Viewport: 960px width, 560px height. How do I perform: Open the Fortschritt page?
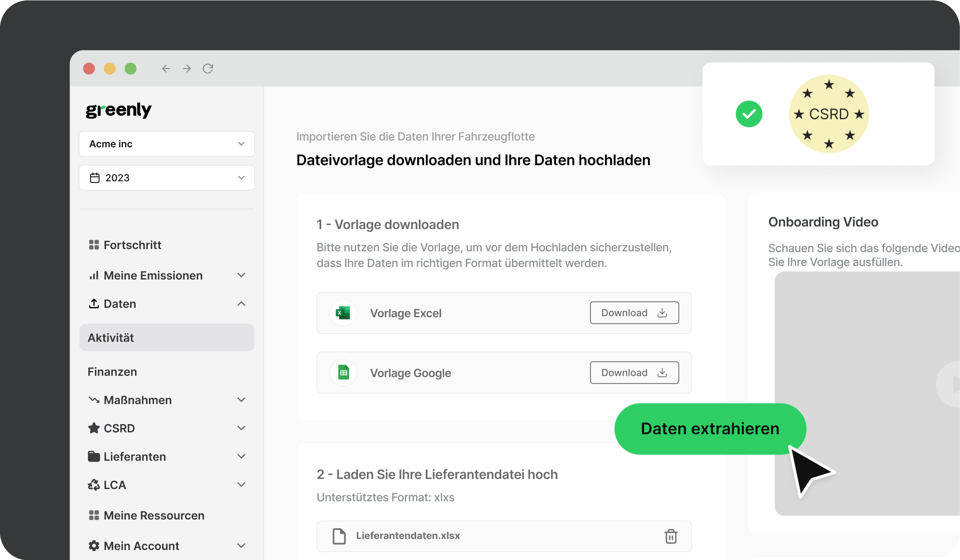(x=132, y=245)
